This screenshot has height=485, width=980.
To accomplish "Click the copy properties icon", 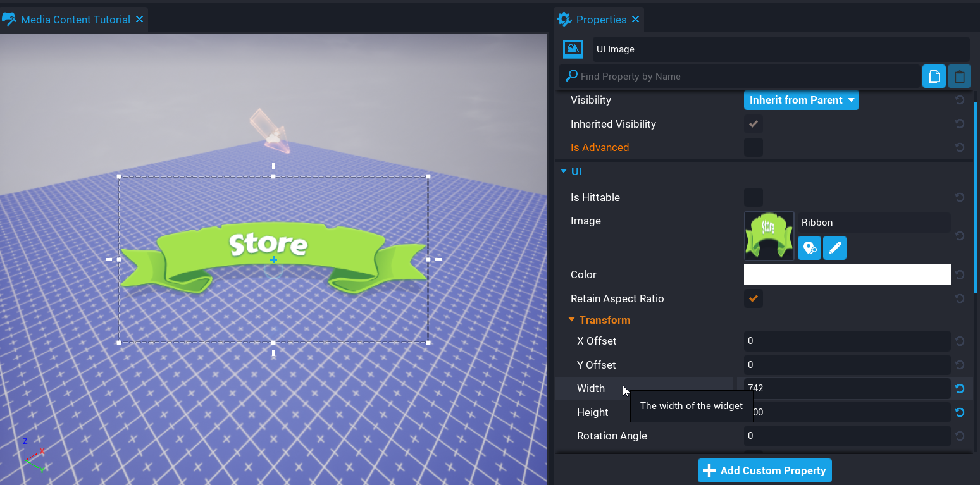I will pos(933,77).
